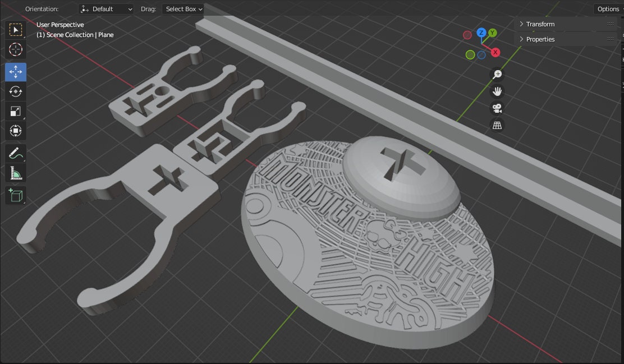
Task: Click the Scene Collection | Plane label
Action: coord(75,35)
